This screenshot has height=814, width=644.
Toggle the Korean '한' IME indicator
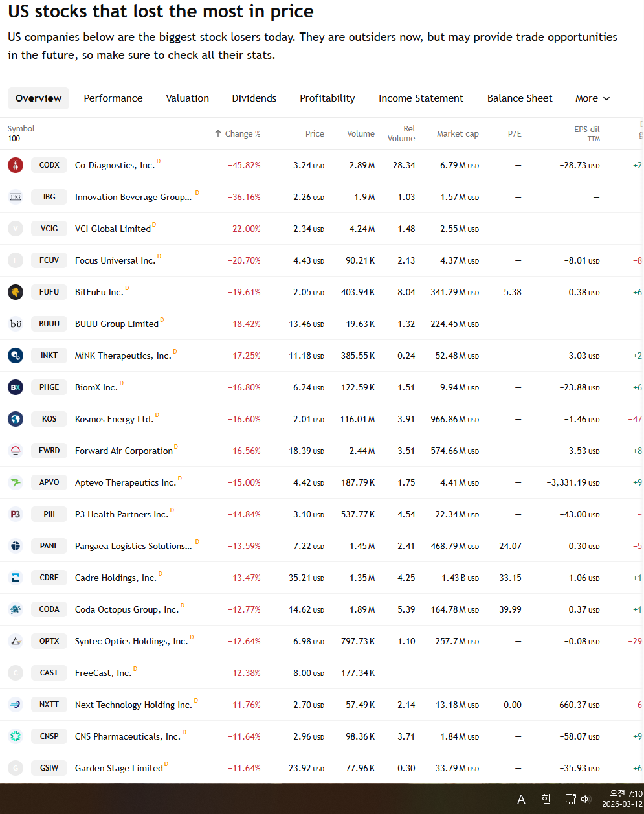click(x=546, y=799)
